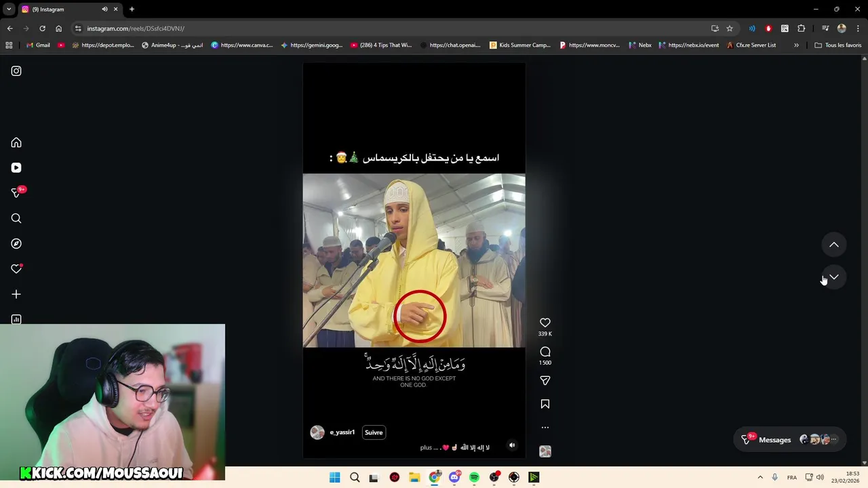The height and width of the screenshot is (488, 868).
Task: Open gemini.google bookmark
Action: (311, 45)
